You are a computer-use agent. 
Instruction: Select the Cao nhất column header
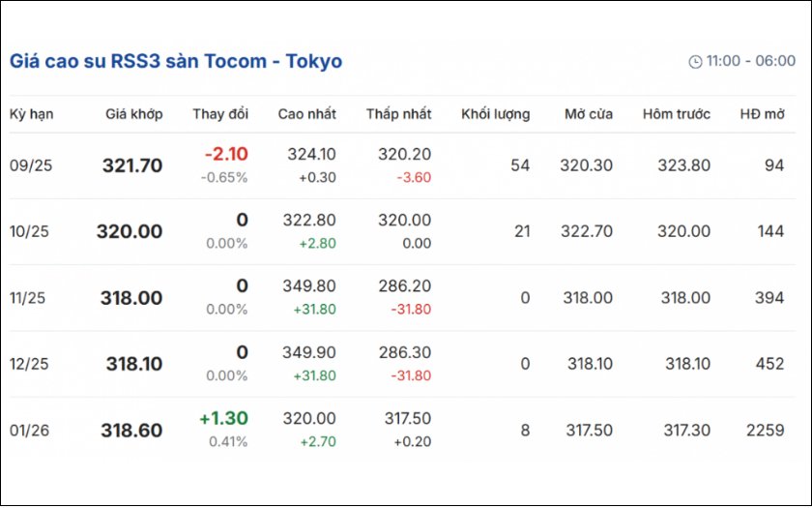pyautogui.click(x=307, y=114)
